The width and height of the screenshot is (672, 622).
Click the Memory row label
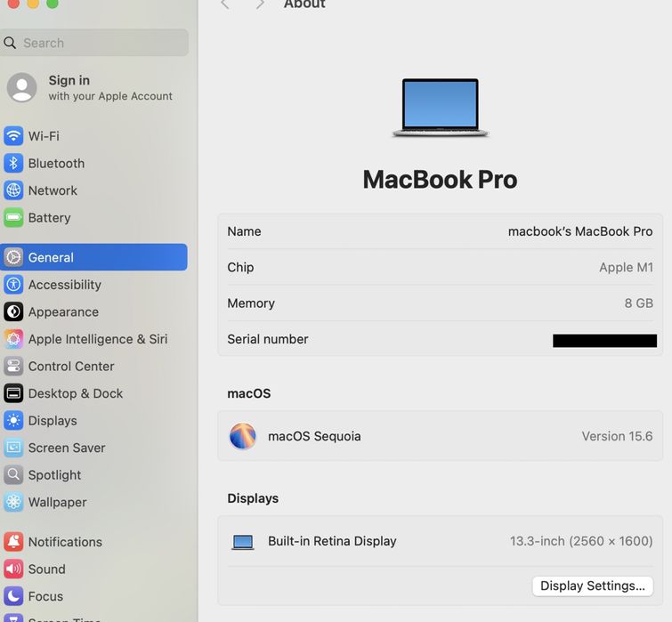(x=251, y=303)
